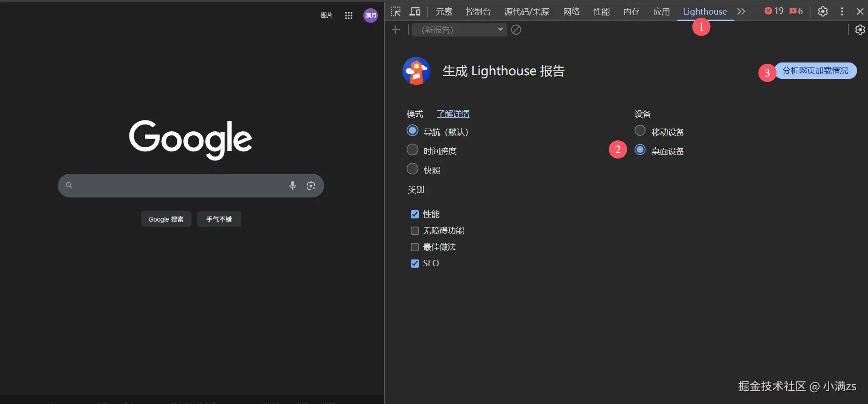Switch to the 内存 tab
Viewport: 868px width, 404px height.
tap(631, 11)
